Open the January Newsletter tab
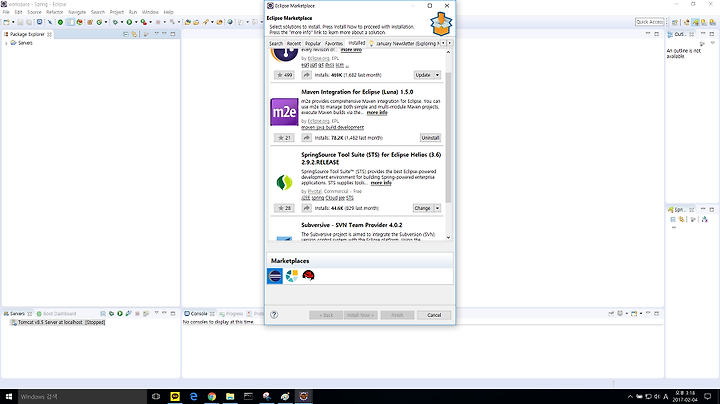The width and height of the screenshot is (720, 404). [404, 44]
